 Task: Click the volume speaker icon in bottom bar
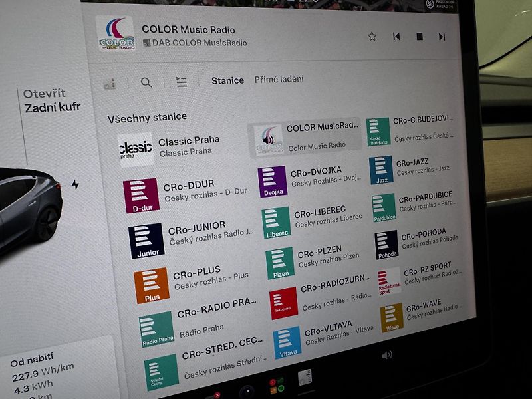pyautogui.click(x=387, y=355)
